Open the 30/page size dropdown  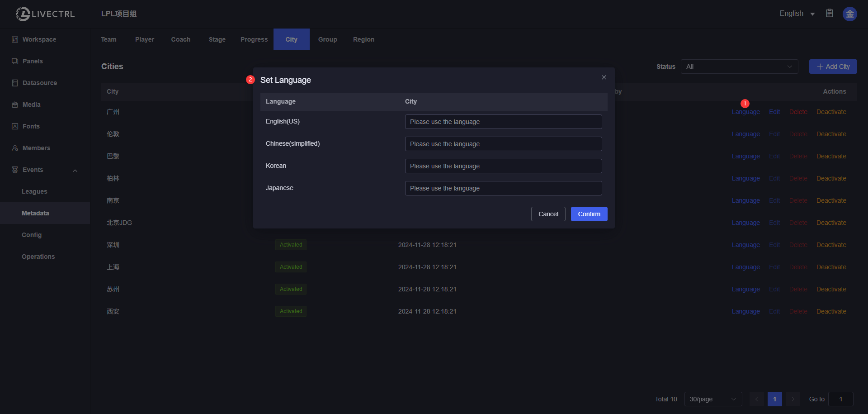(713, 399)
